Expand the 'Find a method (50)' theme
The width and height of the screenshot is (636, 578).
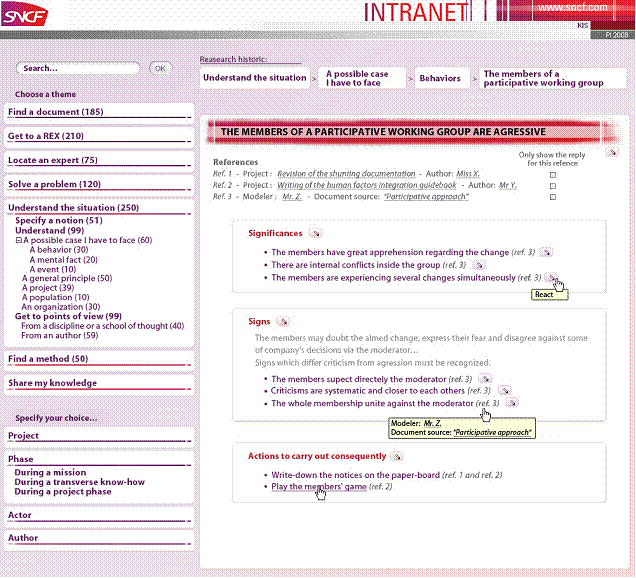99,359
